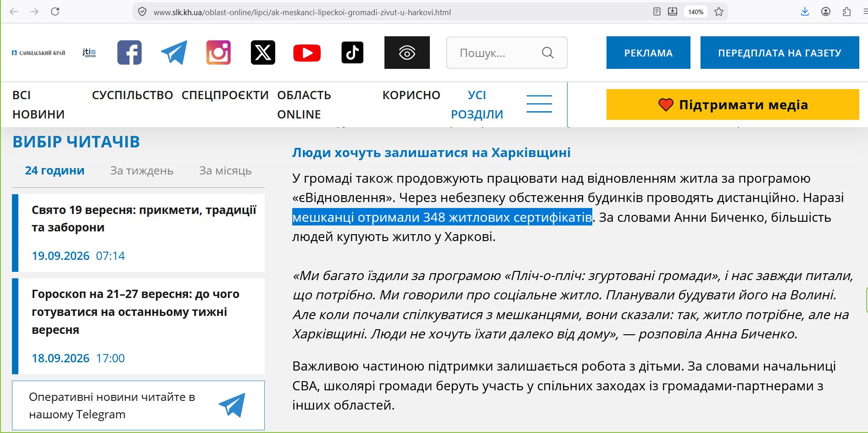Click ПЕРЕДПЛАТА НА ГАЗЕТУ button
The width and height of the screenshot is (868, 433).
(779, 53)
